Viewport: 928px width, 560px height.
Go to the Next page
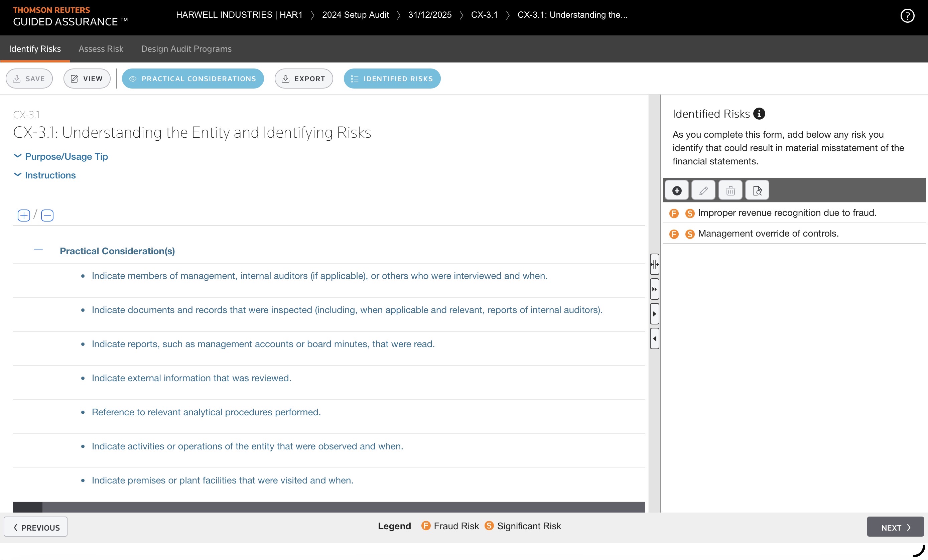click(x=895, y=527)
